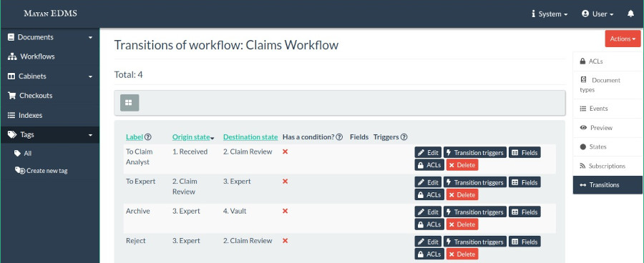
Task: Click the Subscriptions RSS icon
Action: point(582,166)
